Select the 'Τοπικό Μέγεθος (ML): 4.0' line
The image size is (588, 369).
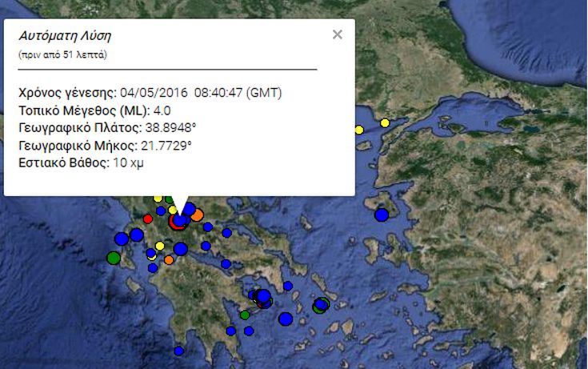tap(94, 110)
